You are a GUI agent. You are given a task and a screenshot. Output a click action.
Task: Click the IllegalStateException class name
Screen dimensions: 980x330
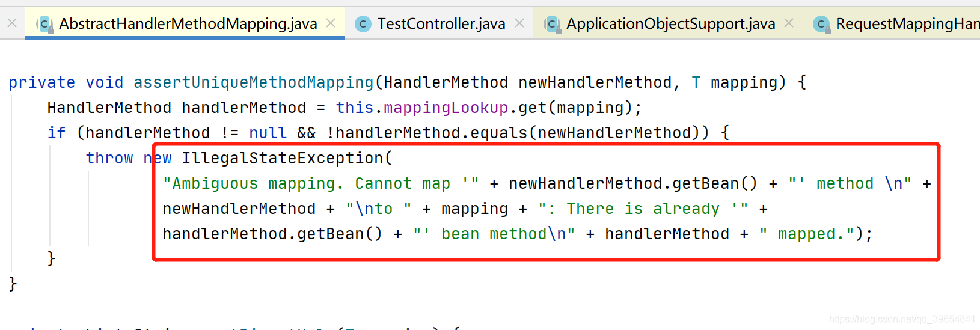tap(283, 158)
